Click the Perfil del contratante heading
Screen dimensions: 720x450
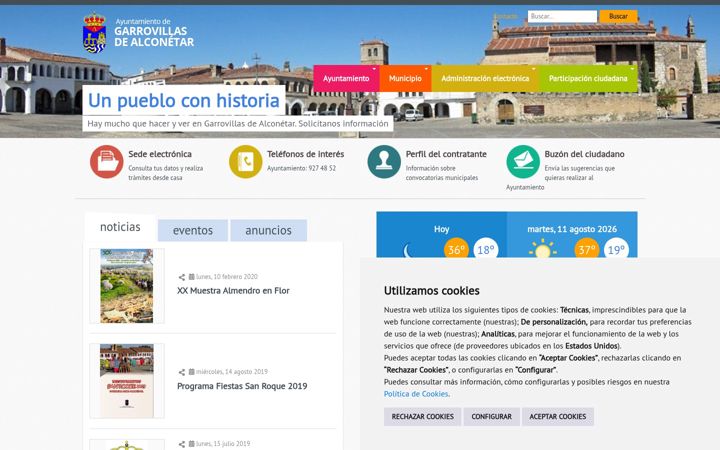tap(446, 154)
